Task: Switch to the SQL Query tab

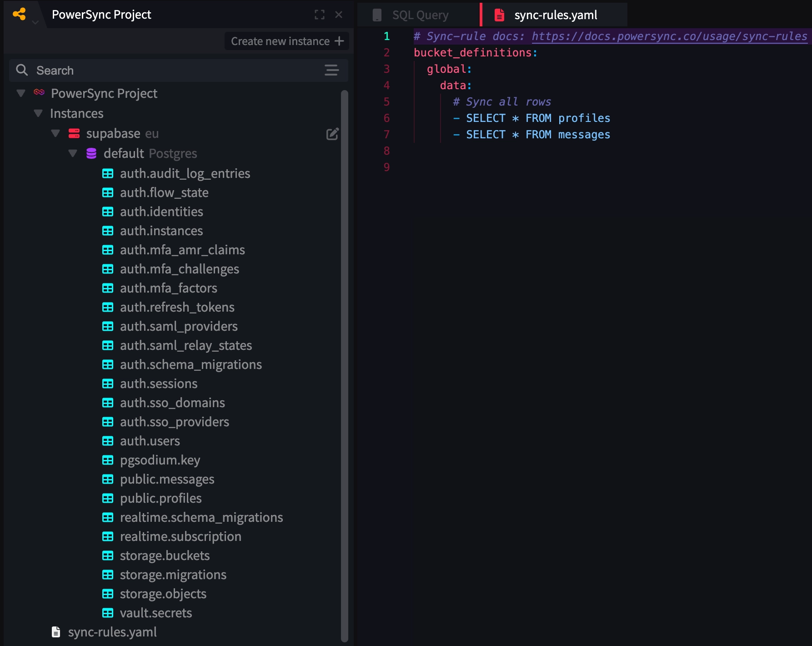Action: pyautogui.click(x=418, y=15)
